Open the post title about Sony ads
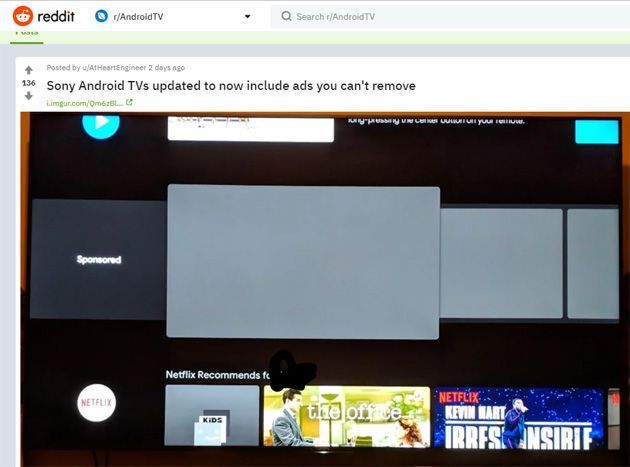The width and height of the screenshot is (630, 467). coord(231,86)
